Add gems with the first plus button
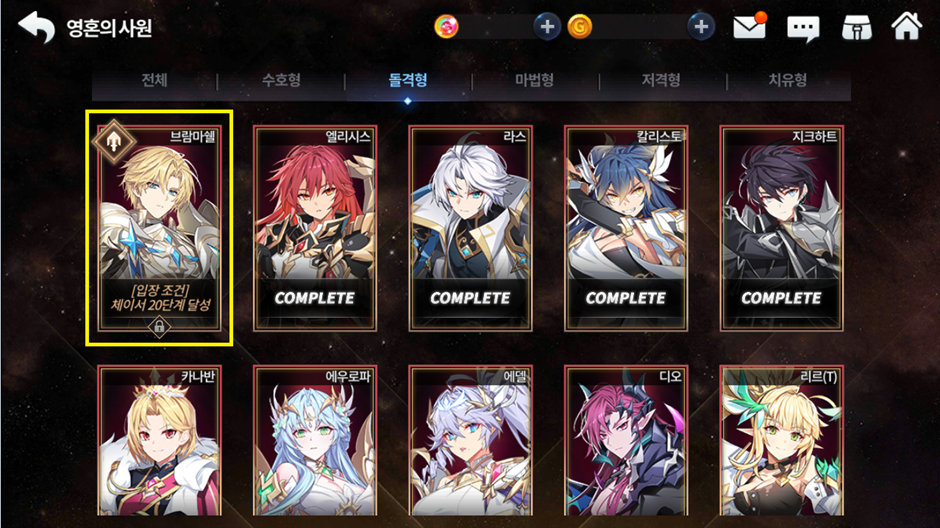The image size is (940, 528). tap(547, 26)
